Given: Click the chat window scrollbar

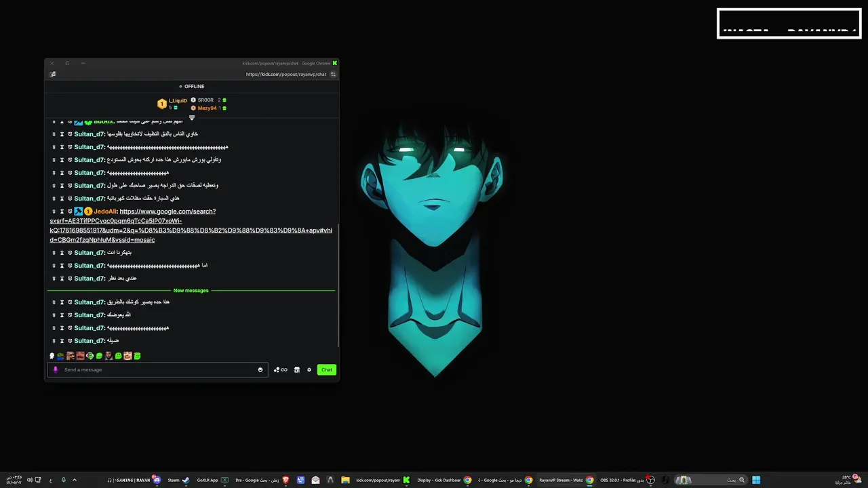Looking at the screenshot, I should (338, 285).
